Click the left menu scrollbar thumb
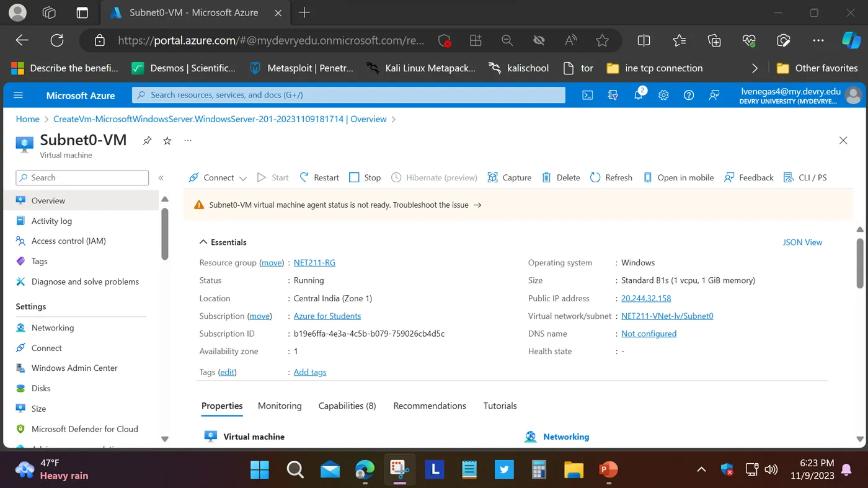This screenshot has height=488, width=868. tap(165, 233)
